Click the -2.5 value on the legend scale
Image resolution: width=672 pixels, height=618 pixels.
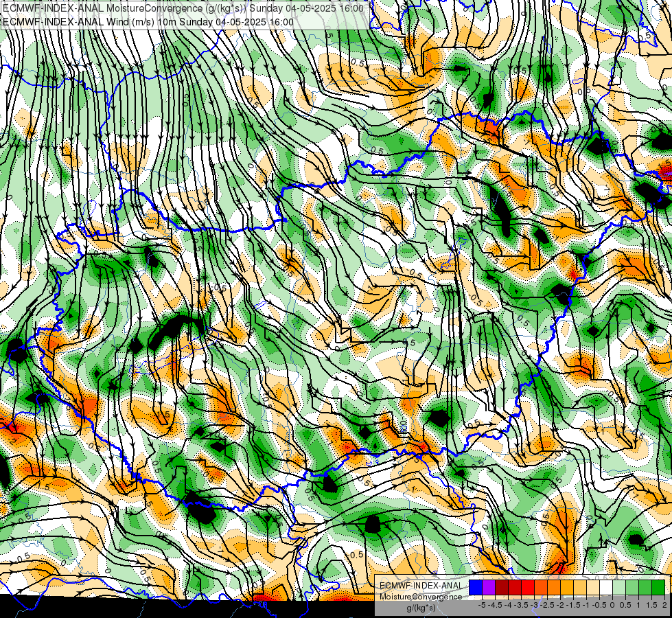pyautogui.click(x=548, y=605)
